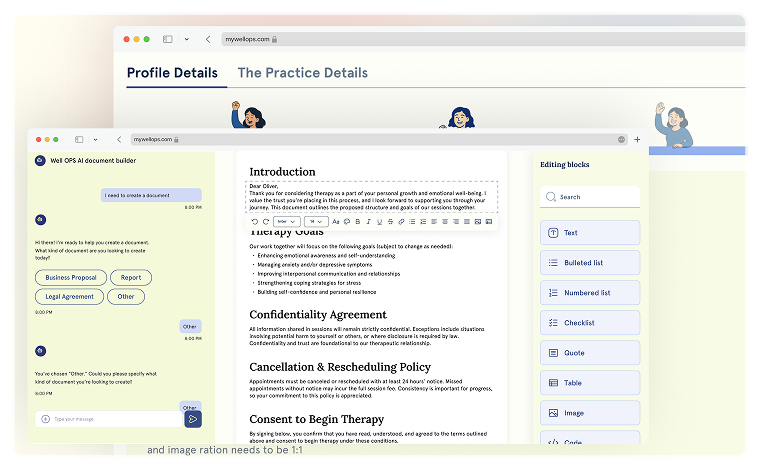760x470 pixels.
Task: Select the Profile Details tab
Action: coord(172,73)
